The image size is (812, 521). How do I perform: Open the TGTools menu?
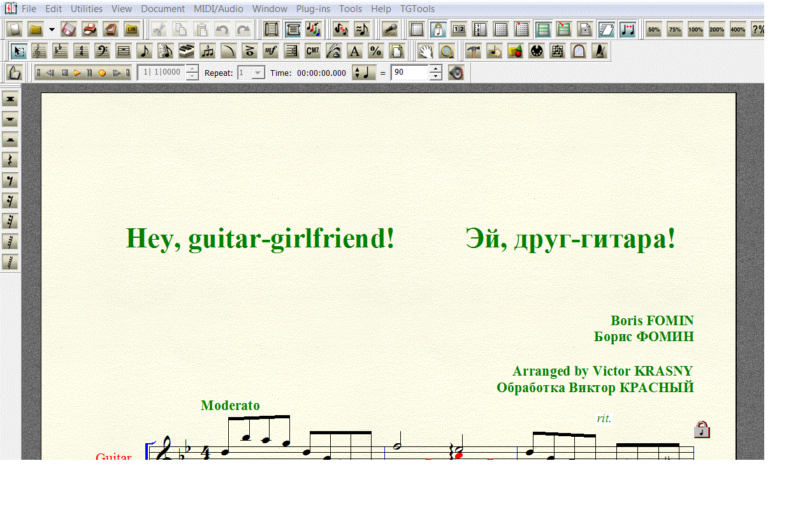(x=417, y=9)
